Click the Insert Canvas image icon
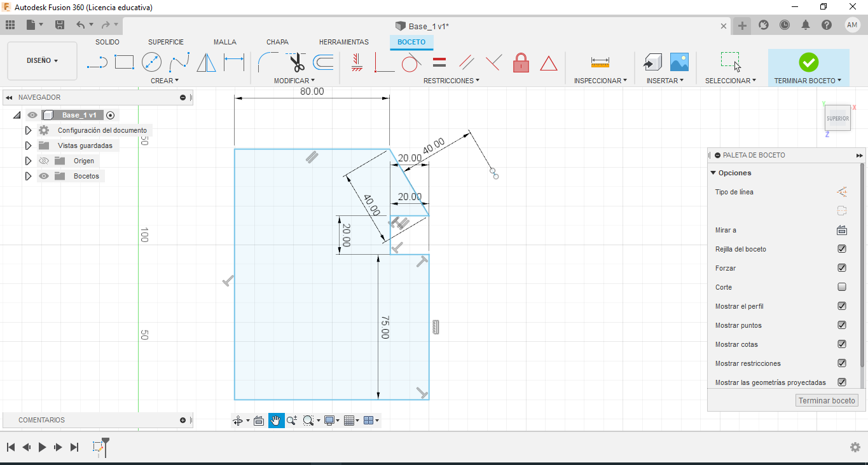The image size is (868, 465). pos(679,62)
